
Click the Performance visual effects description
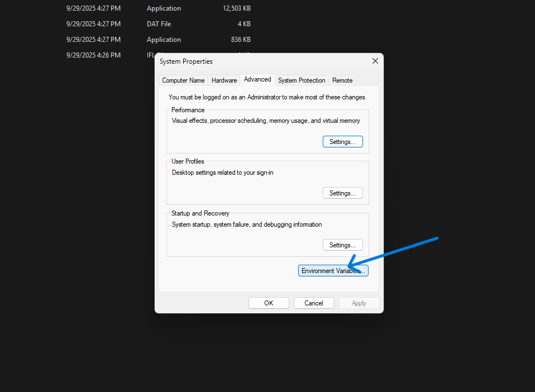coord(266,121)
